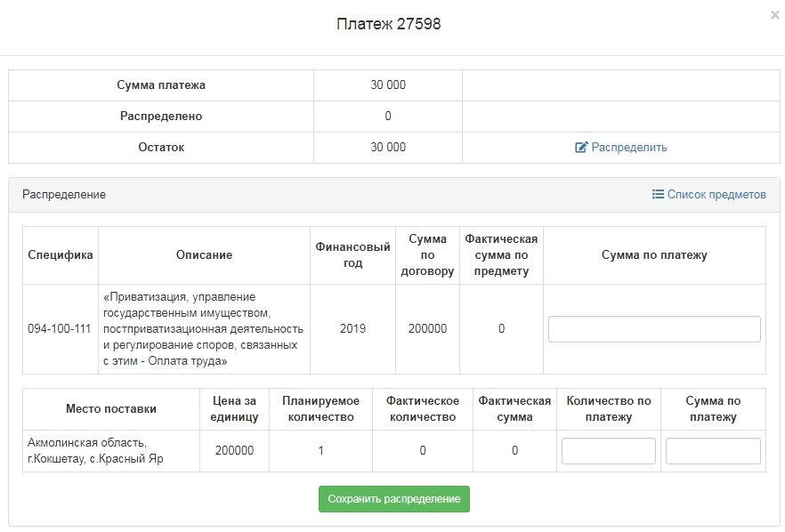This screenshot has width=785, height=532.
Task: Click the Распределение panel heading
Action: [64, 194]
